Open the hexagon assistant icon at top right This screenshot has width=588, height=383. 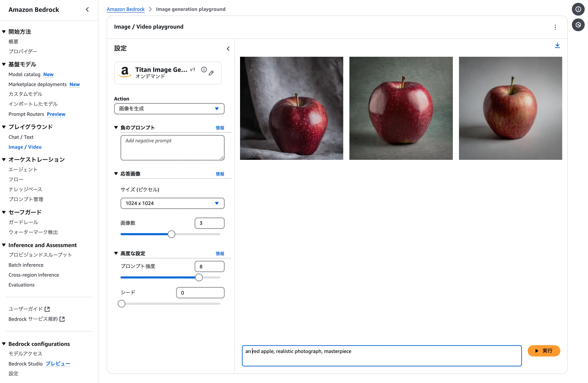(x=578, y=25)
